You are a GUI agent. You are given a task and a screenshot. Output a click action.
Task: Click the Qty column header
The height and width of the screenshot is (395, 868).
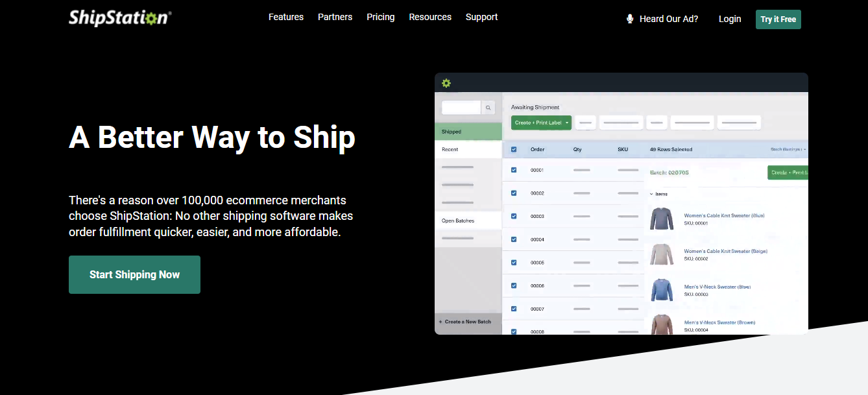[577, 149]
